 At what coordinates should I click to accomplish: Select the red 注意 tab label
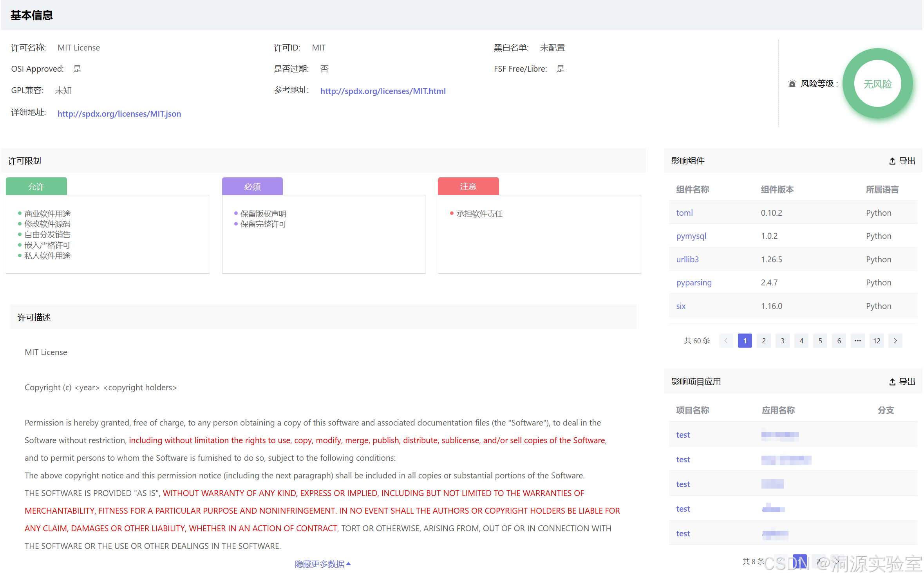[468, 186]
